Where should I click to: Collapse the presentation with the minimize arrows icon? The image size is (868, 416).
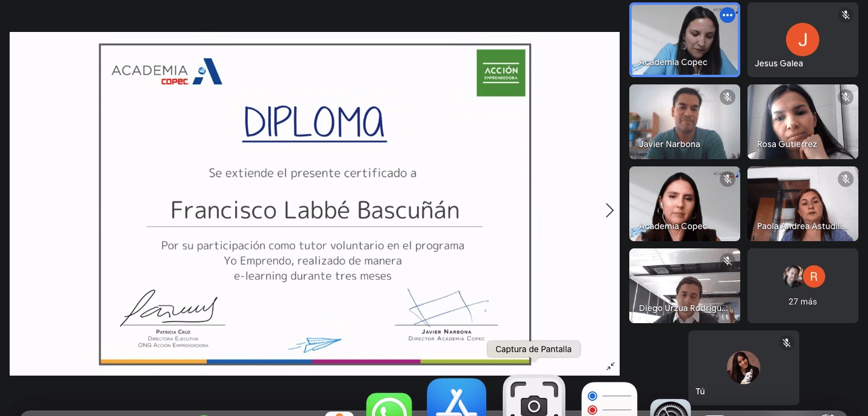tap(611, 366)
